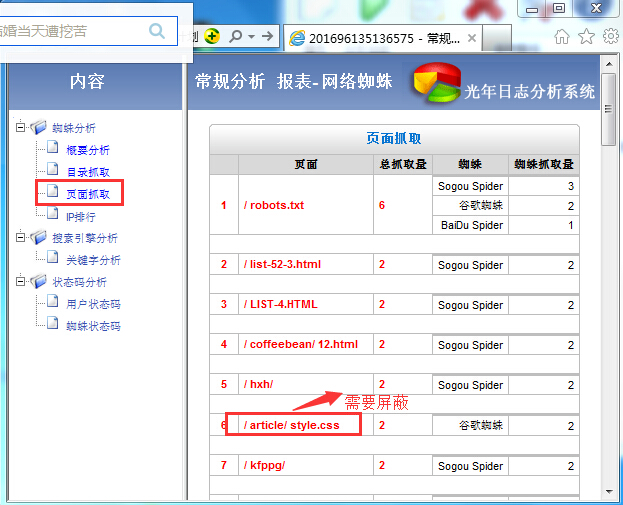Click the pie chart logo in the header

click(436, 84)
